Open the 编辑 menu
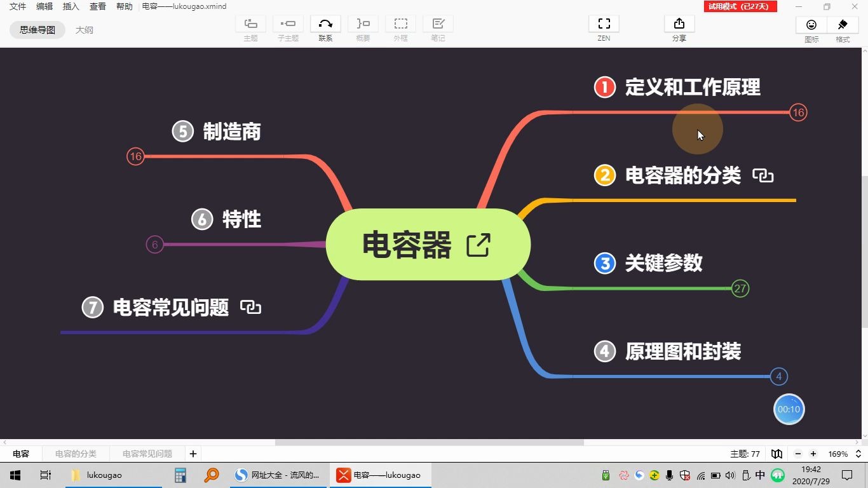Screen dimensions: 868x488 (x=44, y=6)
